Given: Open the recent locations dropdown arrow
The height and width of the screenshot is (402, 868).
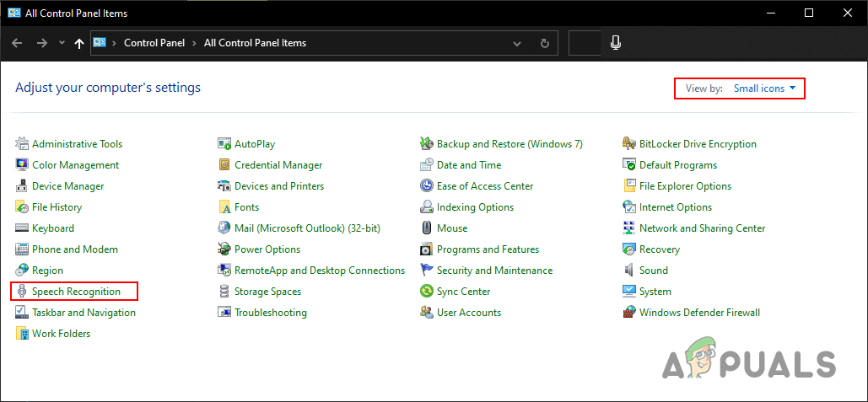Looking at the screenshot, I should click(x=62, y=43).
